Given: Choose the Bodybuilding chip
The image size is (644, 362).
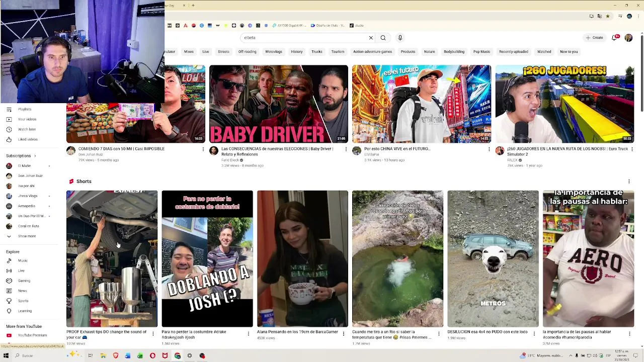Looking at the screenshot, I should 454,52.
